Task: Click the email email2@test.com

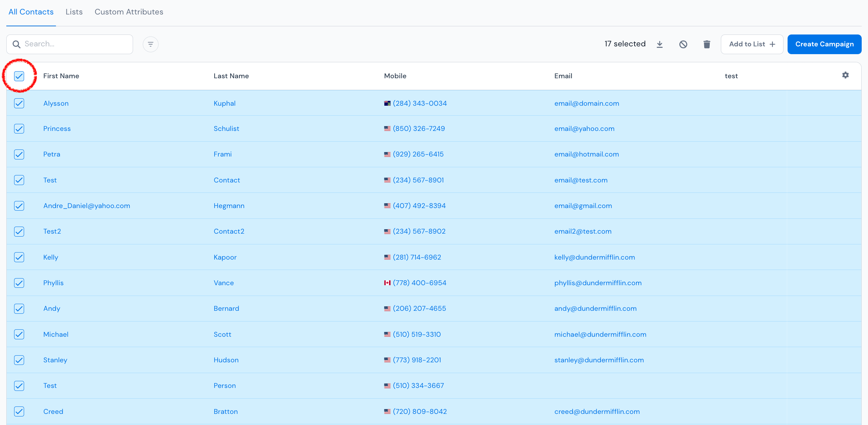Action: [583, 231]
